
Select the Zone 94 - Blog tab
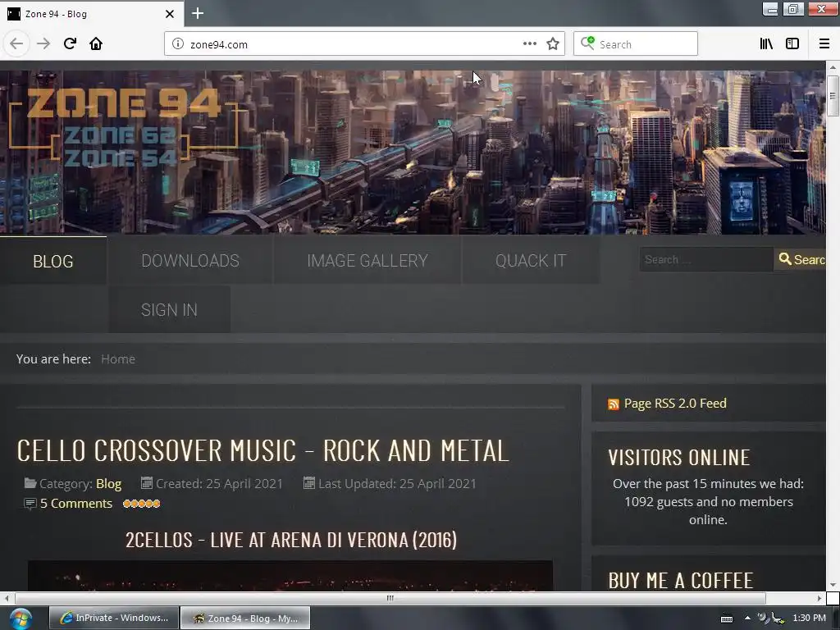[91, 14]
